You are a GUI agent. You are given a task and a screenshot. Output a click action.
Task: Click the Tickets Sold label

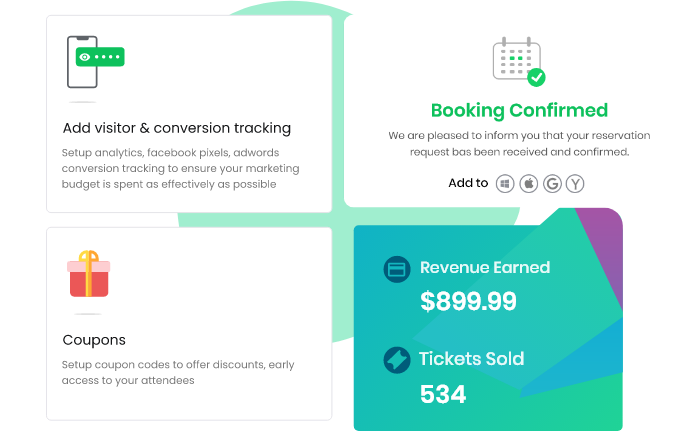pyautogui.click(x=471, y=359)
